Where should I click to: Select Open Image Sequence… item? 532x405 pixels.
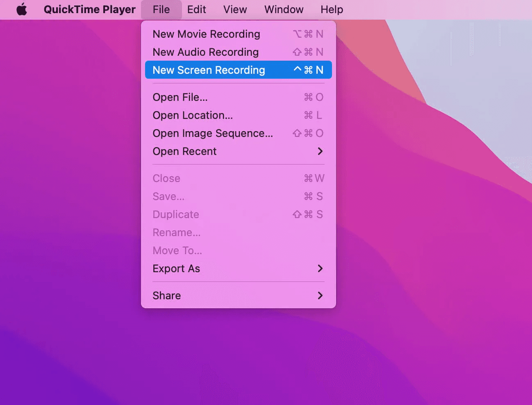click(x=238, y=133)
